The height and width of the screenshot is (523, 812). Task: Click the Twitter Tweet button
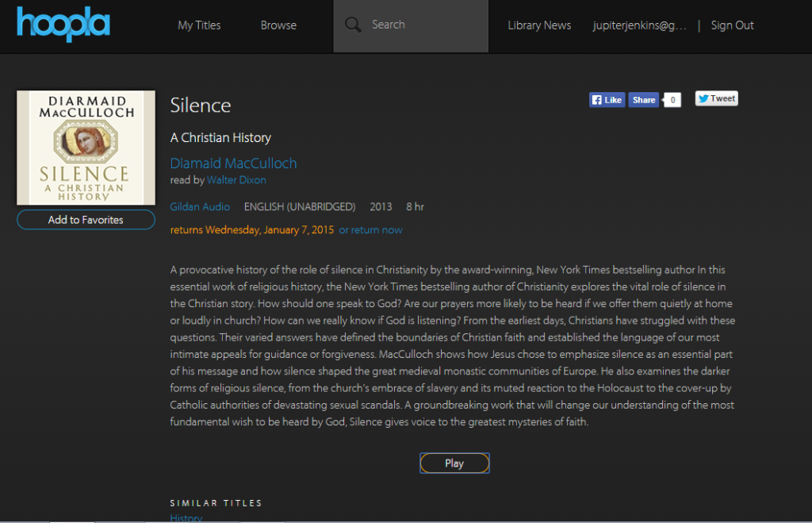pos(717,98)
